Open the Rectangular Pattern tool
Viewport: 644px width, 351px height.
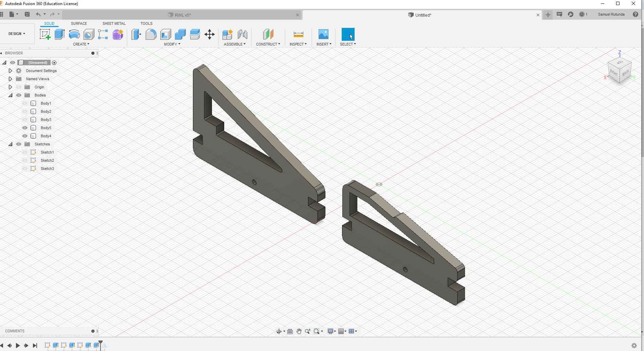103,34
